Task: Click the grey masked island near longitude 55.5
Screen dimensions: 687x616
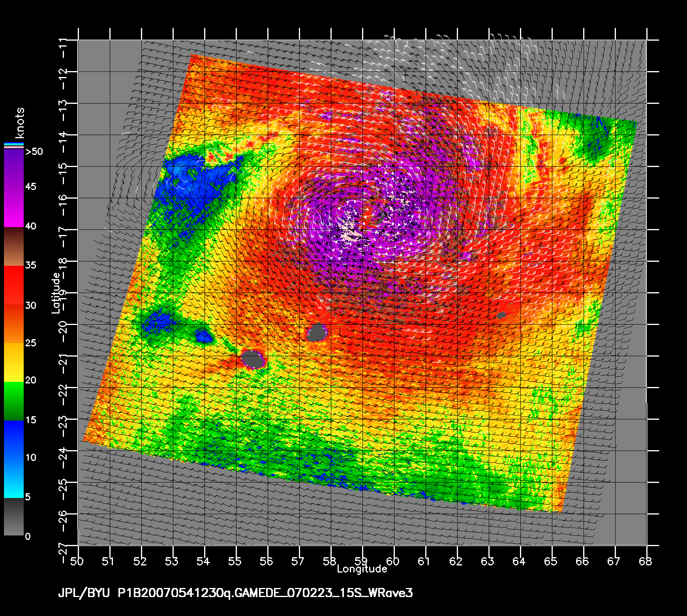Action: 252,359
